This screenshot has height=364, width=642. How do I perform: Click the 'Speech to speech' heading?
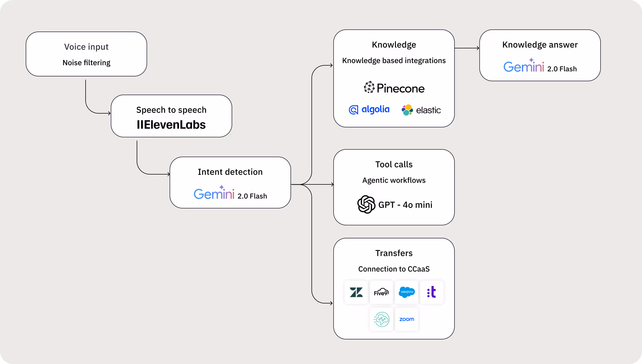(171, 110)
